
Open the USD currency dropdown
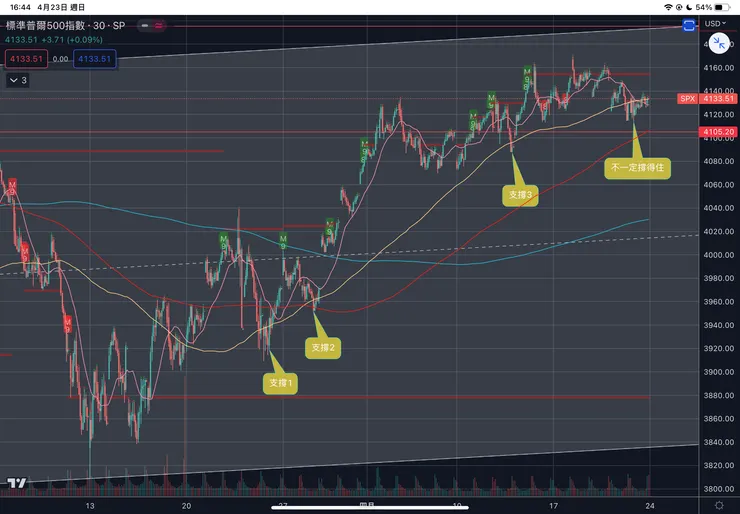tap(715, 24)
